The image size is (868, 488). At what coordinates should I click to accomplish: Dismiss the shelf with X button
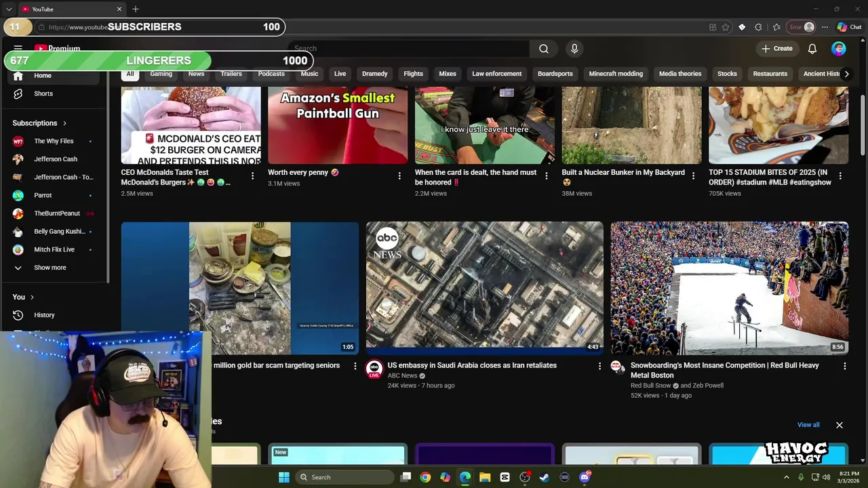point(840,426)
